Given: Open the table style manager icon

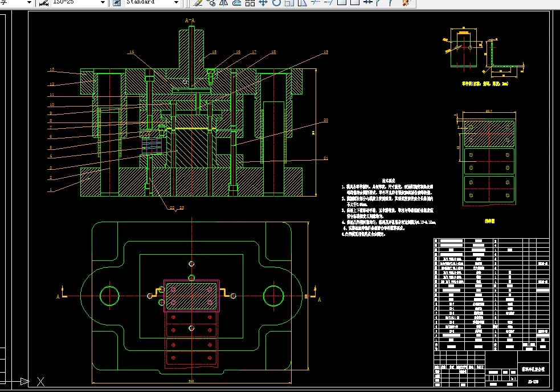Looking at the screenshot, I should (116, 2).
